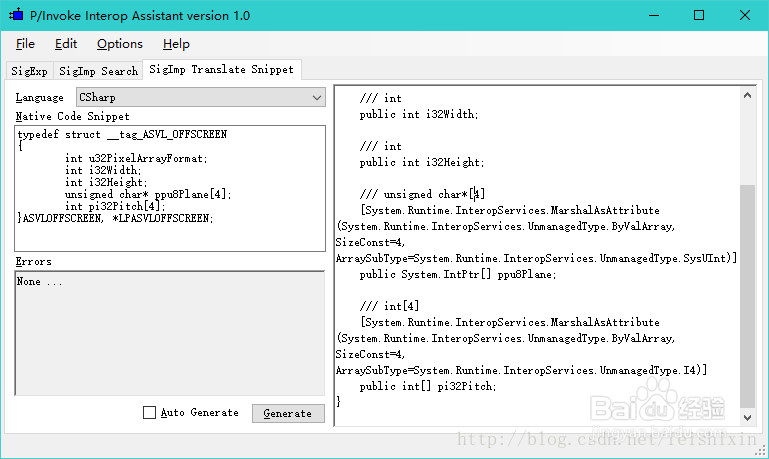This screenshot has height=459, width=769.
Task: Click inside the Errors output box
Action: [x=170, y=333]
